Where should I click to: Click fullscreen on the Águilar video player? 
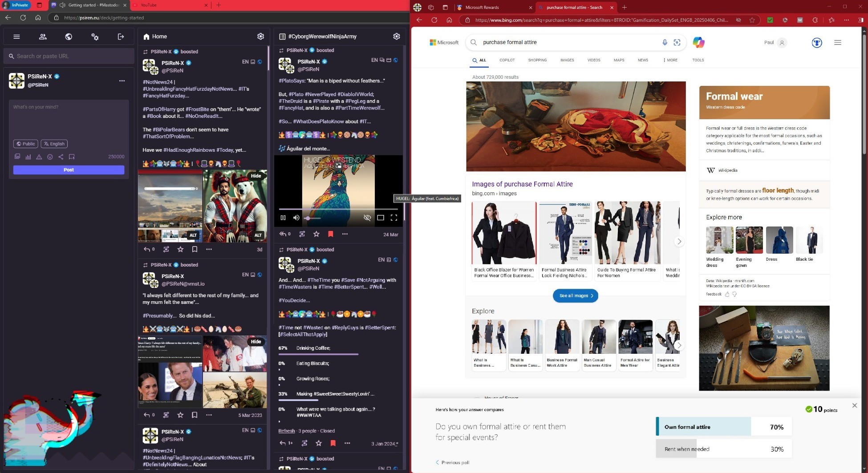tap(394, 218)
